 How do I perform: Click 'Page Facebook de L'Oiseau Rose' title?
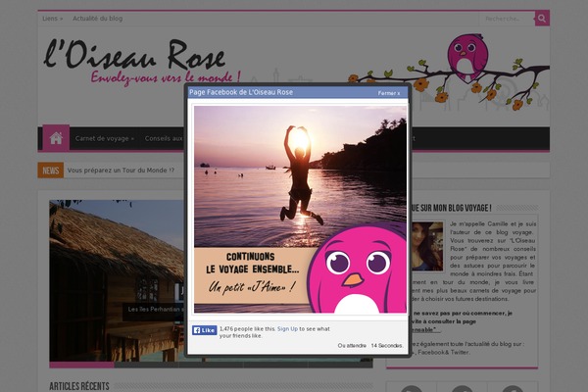[241, 92]
